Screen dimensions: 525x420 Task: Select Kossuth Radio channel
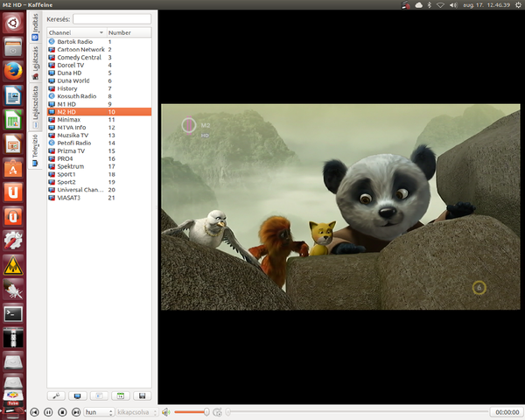pos(99,96)
